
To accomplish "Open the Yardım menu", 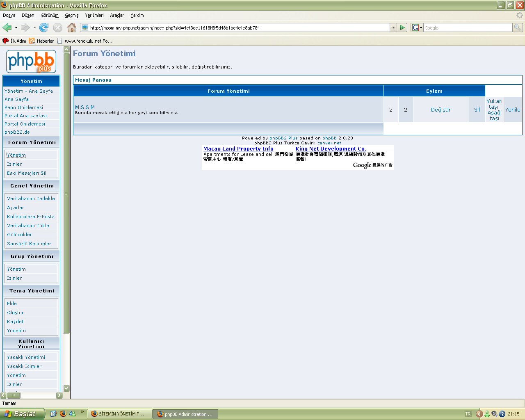I will 137,15.
